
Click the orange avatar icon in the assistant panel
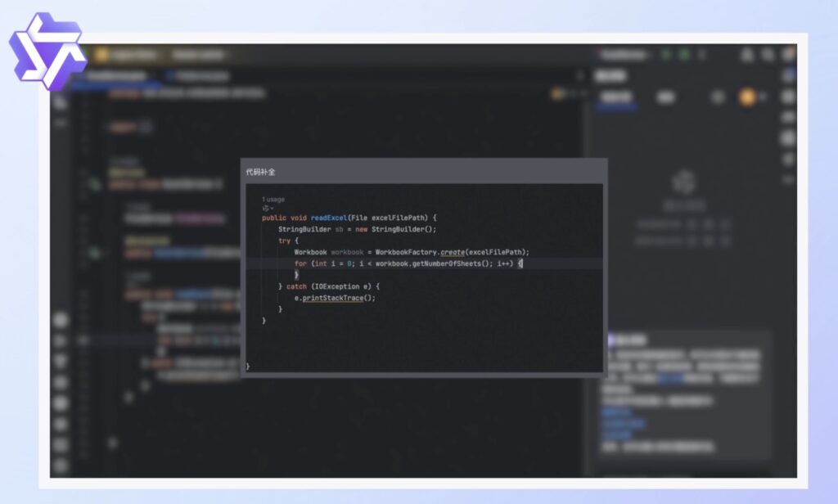point(747,97)
